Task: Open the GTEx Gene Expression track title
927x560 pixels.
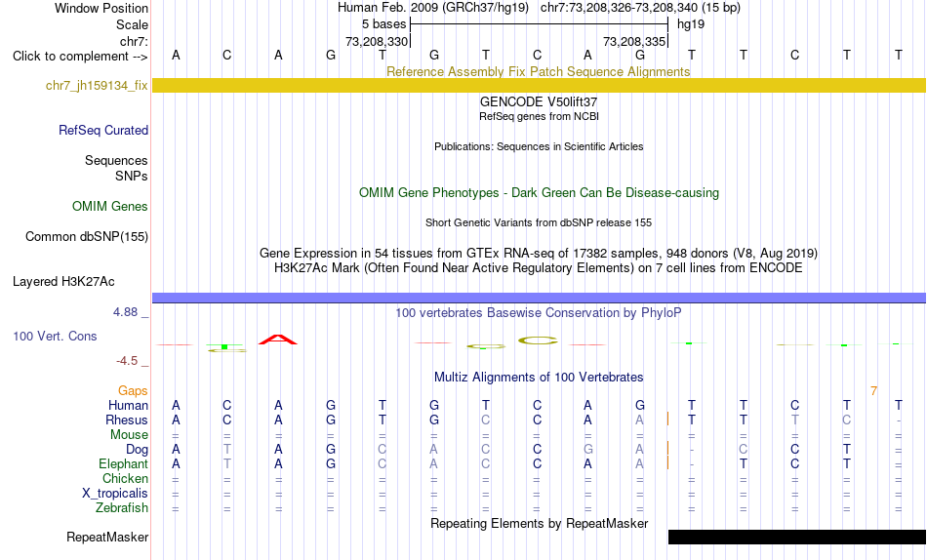Action: coord(539,253)
